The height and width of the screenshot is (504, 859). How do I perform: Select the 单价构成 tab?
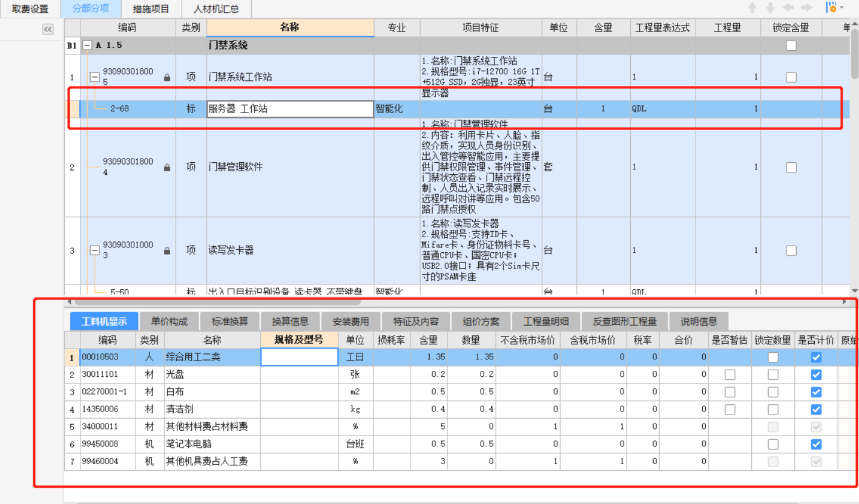tap(169, 321)
